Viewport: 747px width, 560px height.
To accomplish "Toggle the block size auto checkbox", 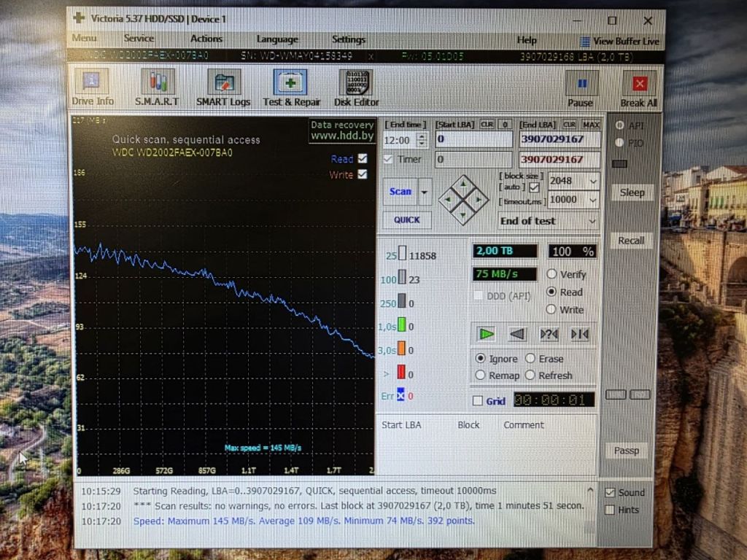I will [534, 187].
